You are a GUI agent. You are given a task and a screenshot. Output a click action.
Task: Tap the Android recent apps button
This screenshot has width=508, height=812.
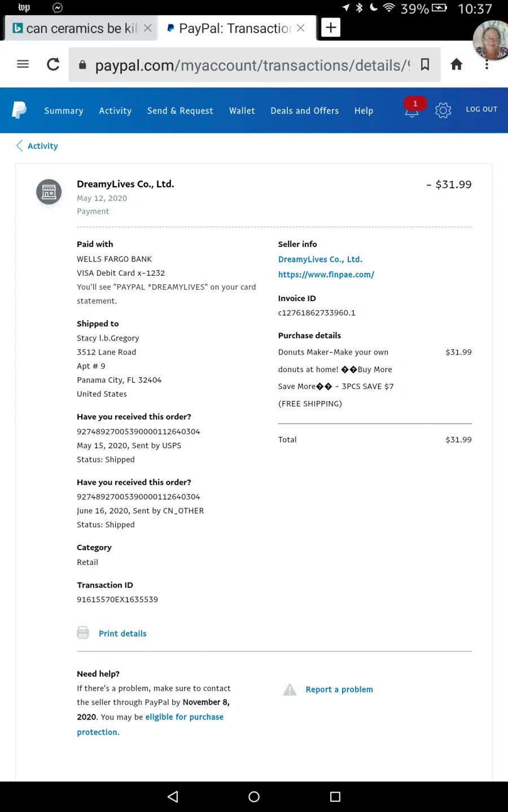pyautogui.click(x=335, y=797)
